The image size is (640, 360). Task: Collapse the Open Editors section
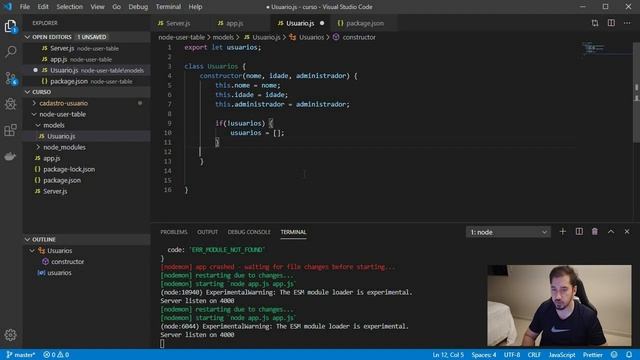click(x=27, y=37)
